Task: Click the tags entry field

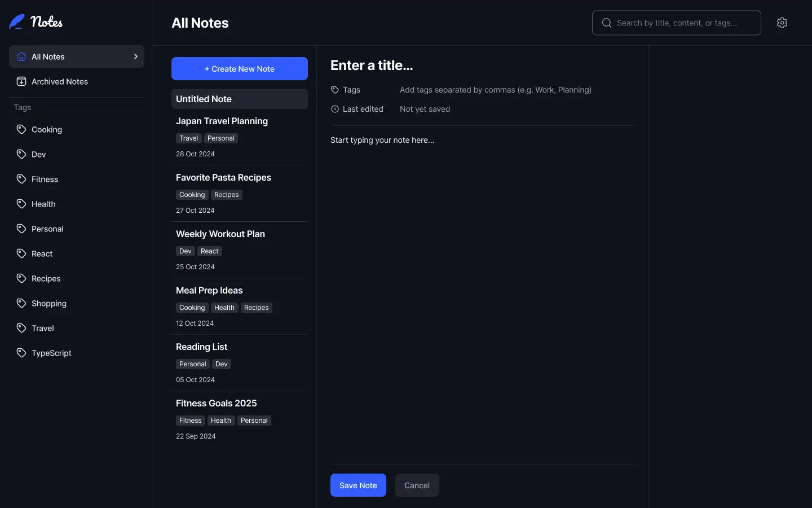Action: 495,90
